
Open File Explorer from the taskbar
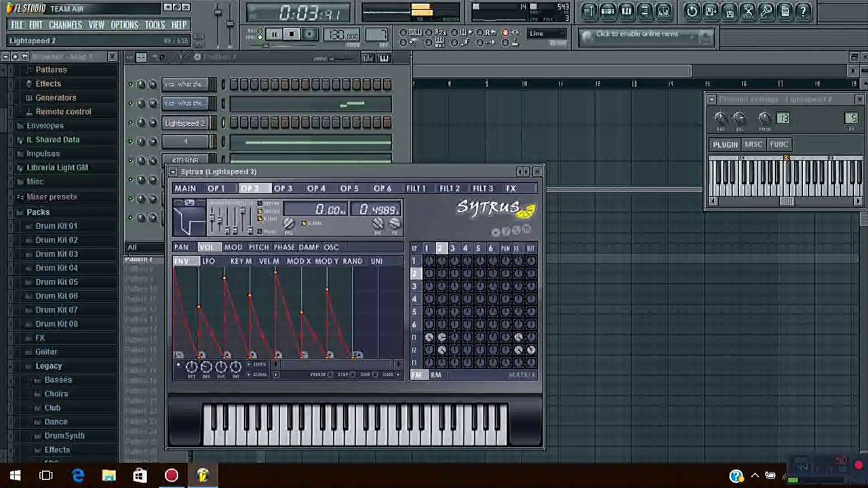click(108, 476)
